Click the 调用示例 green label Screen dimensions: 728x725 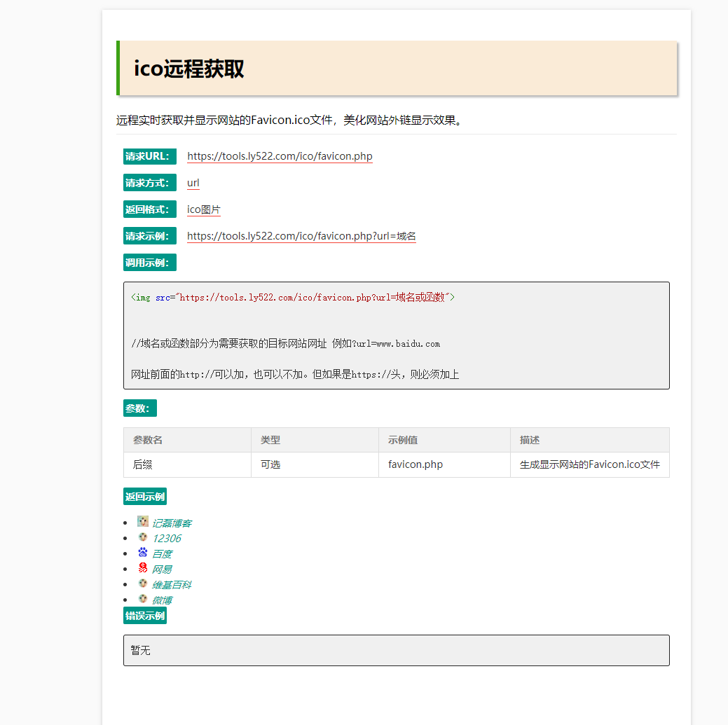(x=150, y=263)
